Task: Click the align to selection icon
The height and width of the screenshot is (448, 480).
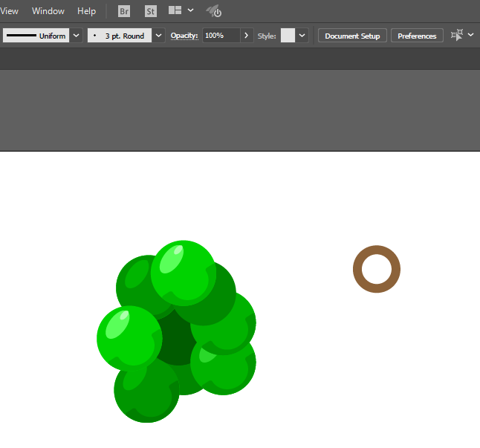Action: point(457,35)
